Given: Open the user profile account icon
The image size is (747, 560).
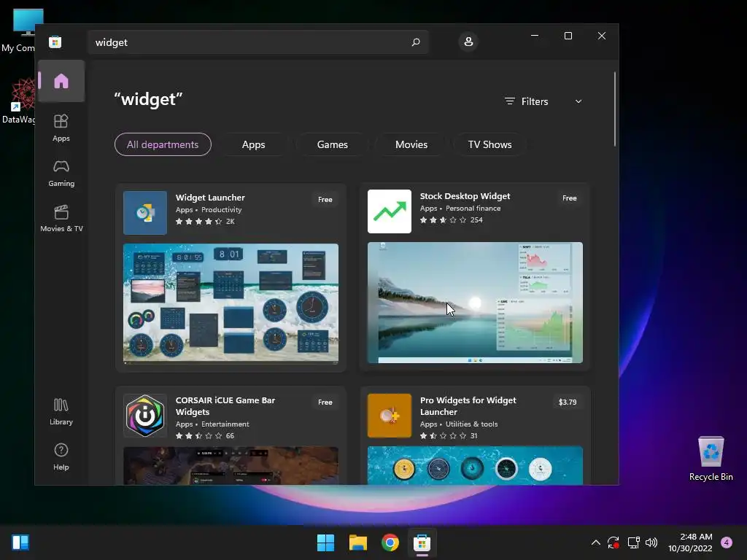Looking at the screenshot, I should click(x=468, y=42).
